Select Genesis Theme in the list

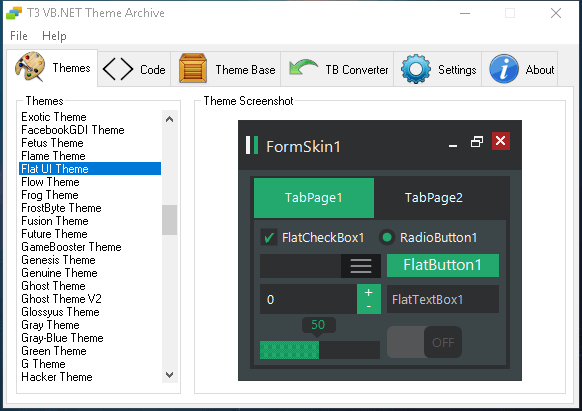[x=90, y=260]
